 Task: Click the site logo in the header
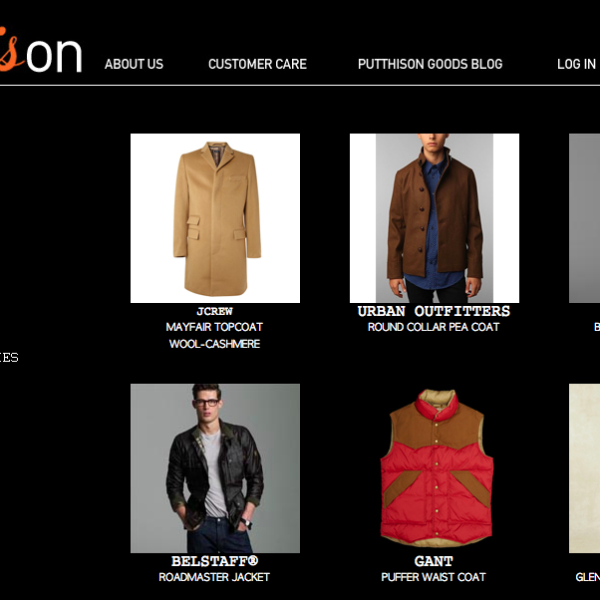[41, 50]
